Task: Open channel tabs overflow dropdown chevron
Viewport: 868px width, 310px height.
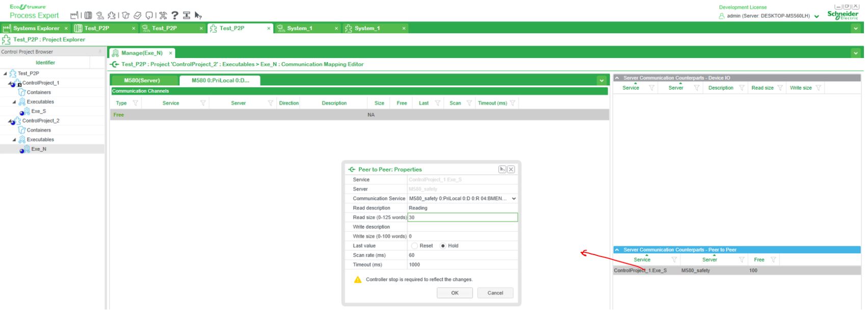Action: click(602, 80)
